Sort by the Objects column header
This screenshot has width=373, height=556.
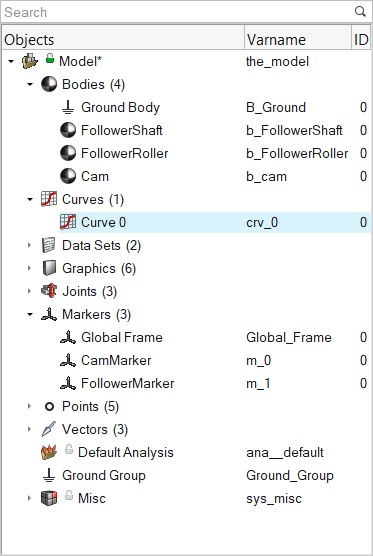coord(123,37)
